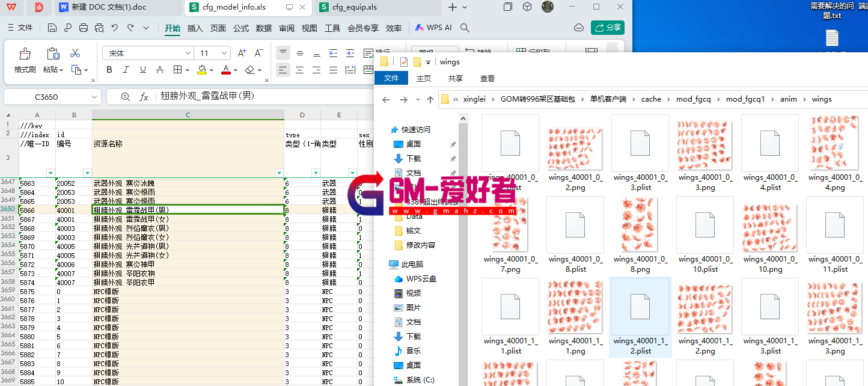Click the 分享 share button
Screen dimensions: 868x386
pyautogui.click(x=608, y=28)
